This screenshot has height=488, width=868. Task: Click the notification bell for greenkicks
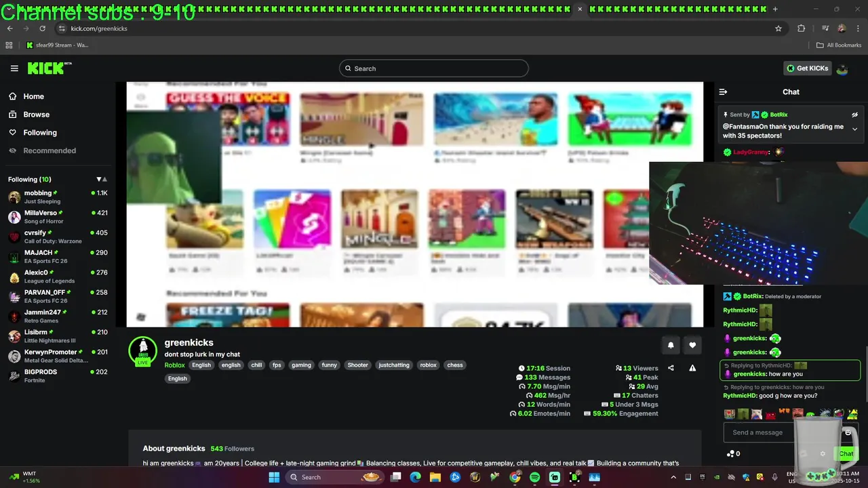pyautogui.click(x=671, y=345)
